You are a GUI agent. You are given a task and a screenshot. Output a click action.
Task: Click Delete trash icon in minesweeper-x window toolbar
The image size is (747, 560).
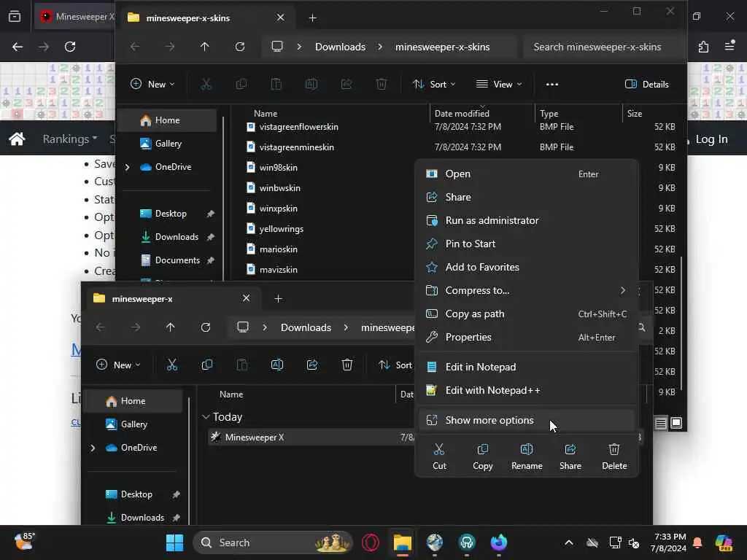pos(347,365)
